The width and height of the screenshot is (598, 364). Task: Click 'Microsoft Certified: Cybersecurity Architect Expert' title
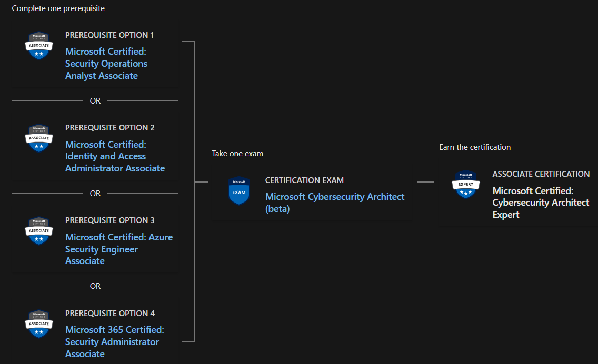click(541, 203)
